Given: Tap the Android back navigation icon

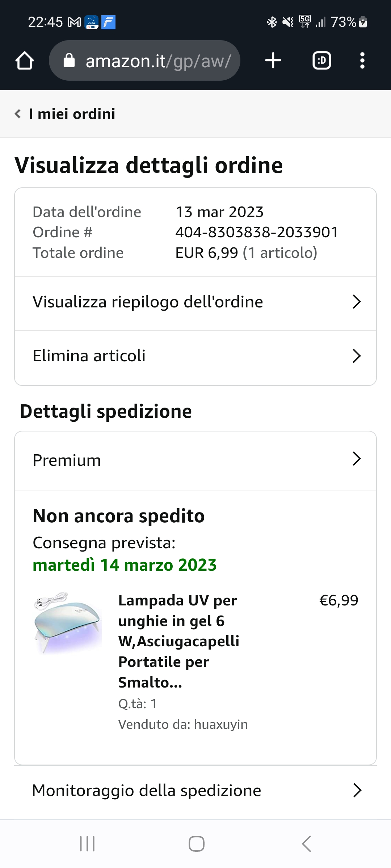Looking at the screenshot, I should tap(306, 844).
